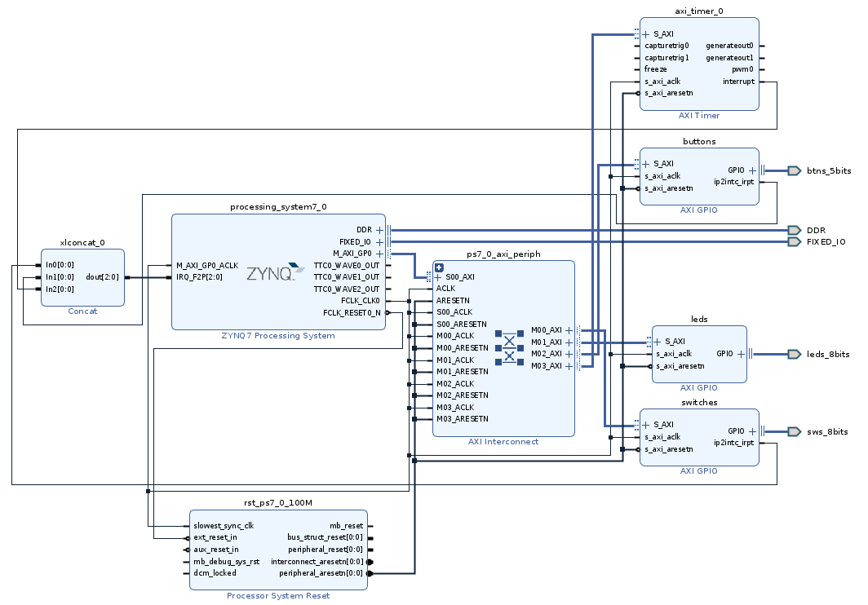868x605 pixels.
Task: Click the Processor System Reset label
Action: [278, 595]
